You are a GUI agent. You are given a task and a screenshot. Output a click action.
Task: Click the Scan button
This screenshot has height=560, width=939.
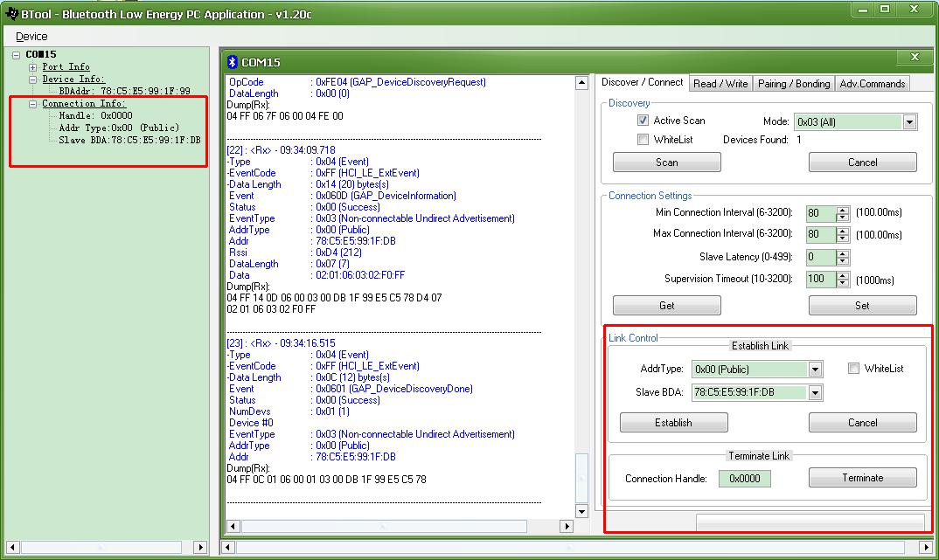pyautogui.click(x=666, y=162)
